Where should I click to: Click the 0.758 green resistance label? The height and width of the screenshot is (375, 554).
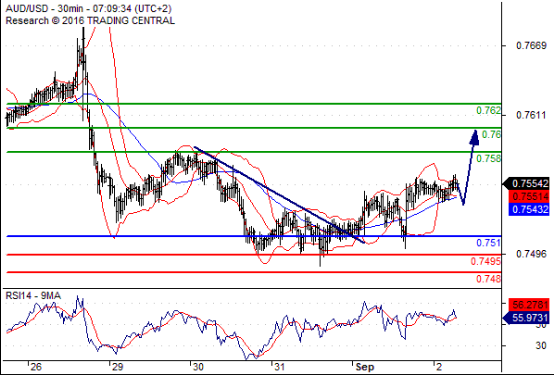[x=488, y=158]
